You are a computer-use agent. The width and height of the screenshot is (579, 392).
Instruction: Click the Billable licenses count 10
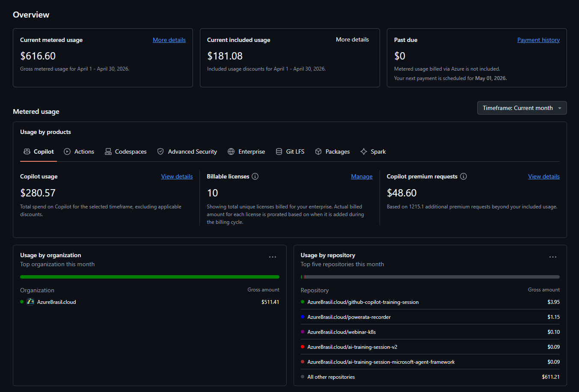[x=212, y=193]
